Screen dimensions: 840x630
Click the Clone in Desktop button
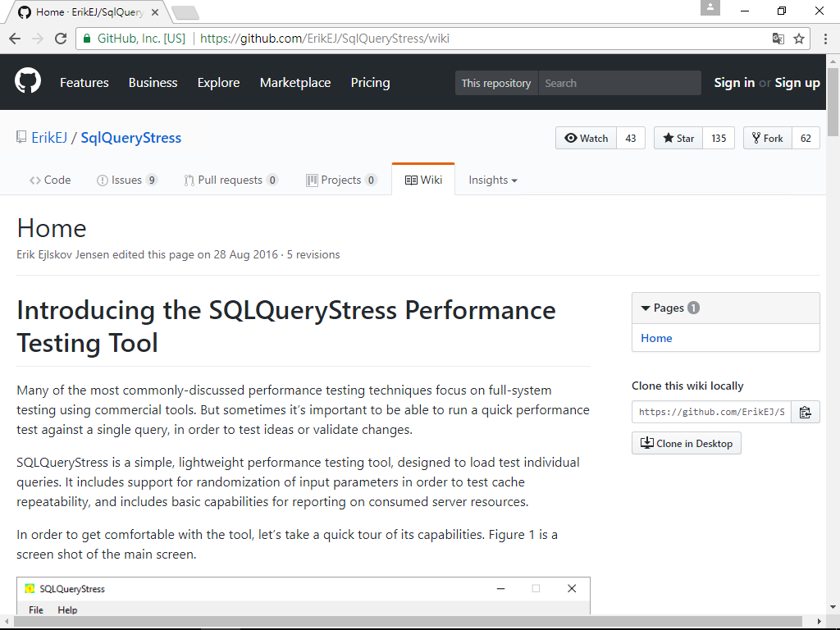pyautogui.click(x=686, y=442)
